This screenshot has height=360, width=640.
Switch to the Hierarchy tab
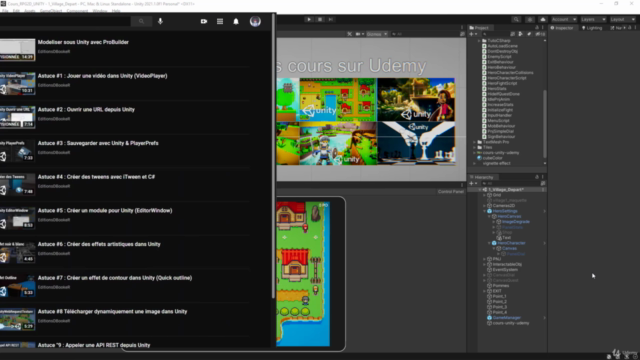[482, 177]
